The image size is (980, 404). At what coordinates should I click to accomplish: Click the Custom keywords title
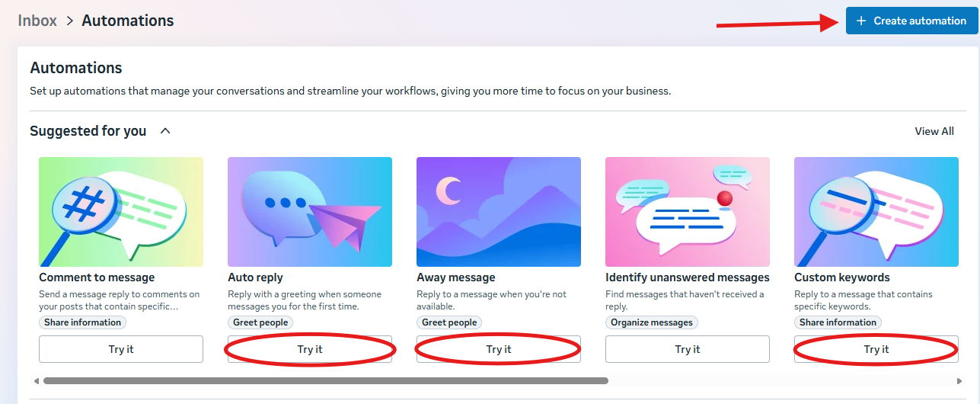842,277
